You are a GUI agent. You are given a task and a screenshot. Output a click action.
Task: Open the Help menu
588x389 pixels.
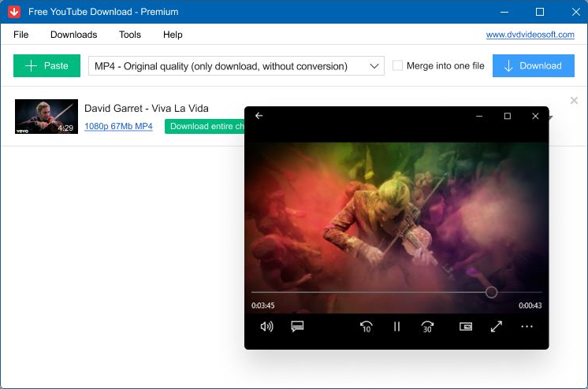tap(173, 35)
